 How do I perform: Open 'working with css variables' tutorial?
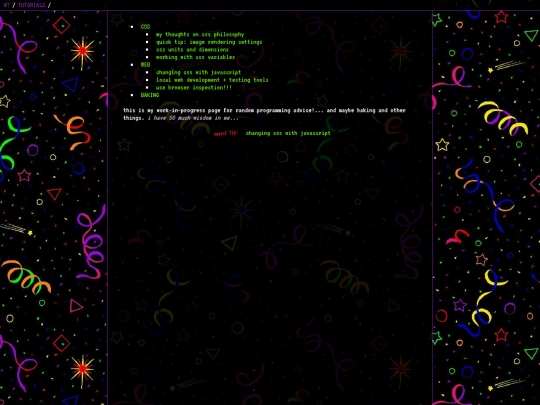[195, 57]
